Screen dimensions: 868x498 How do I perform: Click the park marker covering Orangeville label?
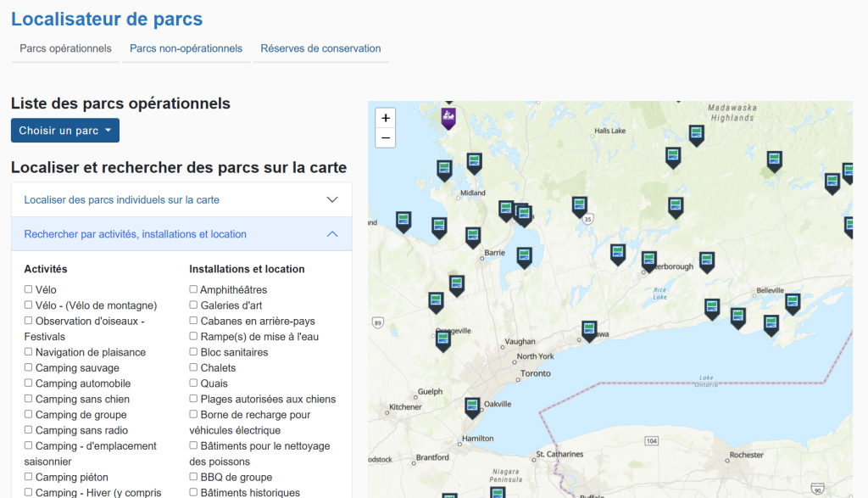coord(442,339)
